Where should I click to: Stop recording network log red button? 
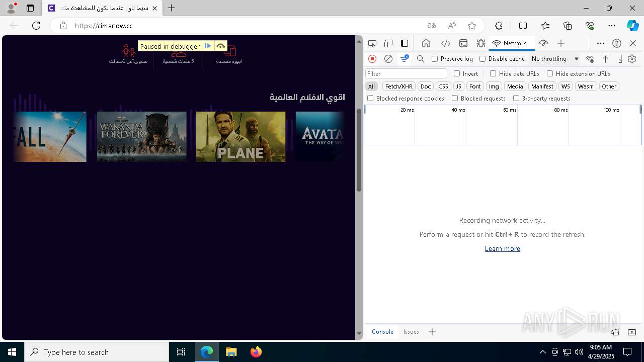372,59
